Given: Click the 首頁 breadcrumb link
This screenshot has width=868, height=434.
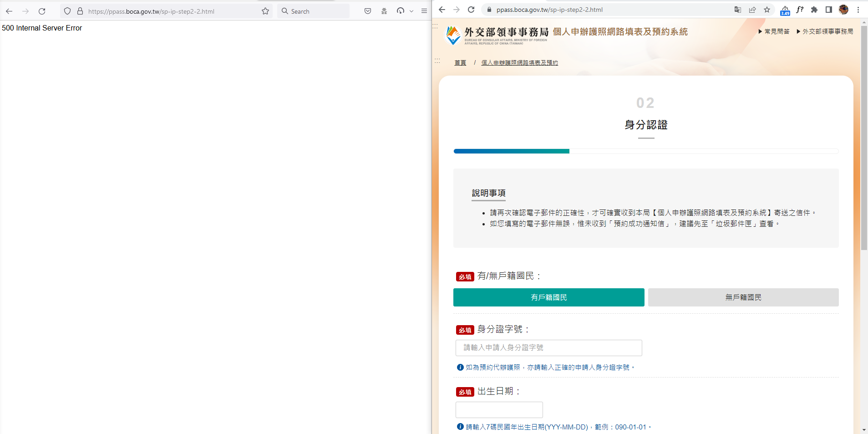Looking at the screenshot, I should (460, 62).
